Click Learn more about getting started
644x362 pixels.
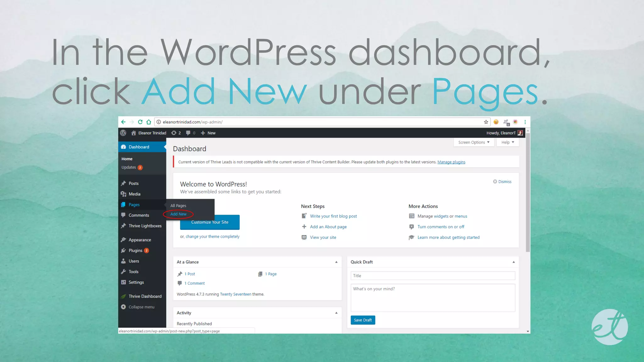pos(448,238)
